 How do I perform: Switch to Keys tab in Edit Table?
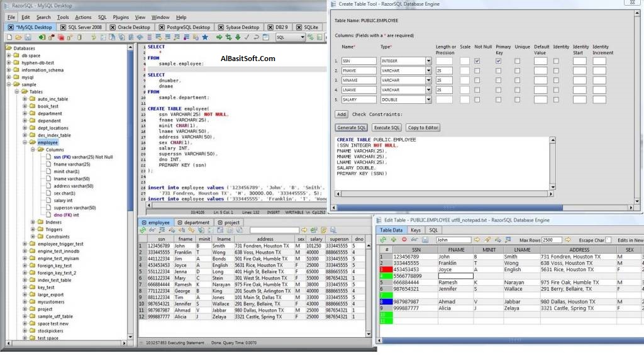[x=416, y=230]
